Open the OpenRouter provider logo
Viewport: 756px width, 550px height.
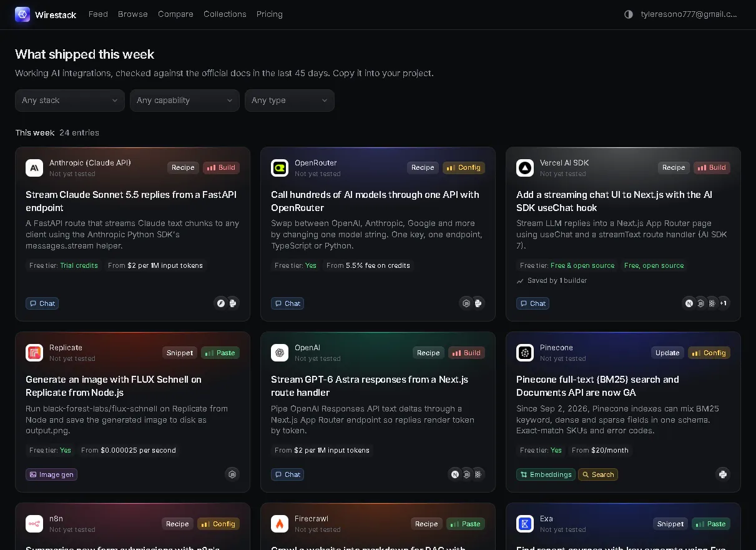pyautogui.click(x=280, y=168)
